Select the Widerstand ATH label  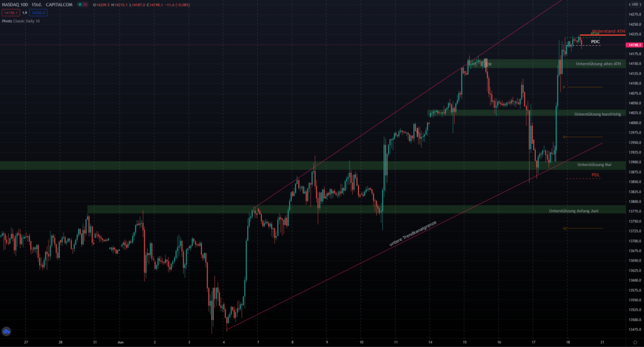[x=608, y=31]
